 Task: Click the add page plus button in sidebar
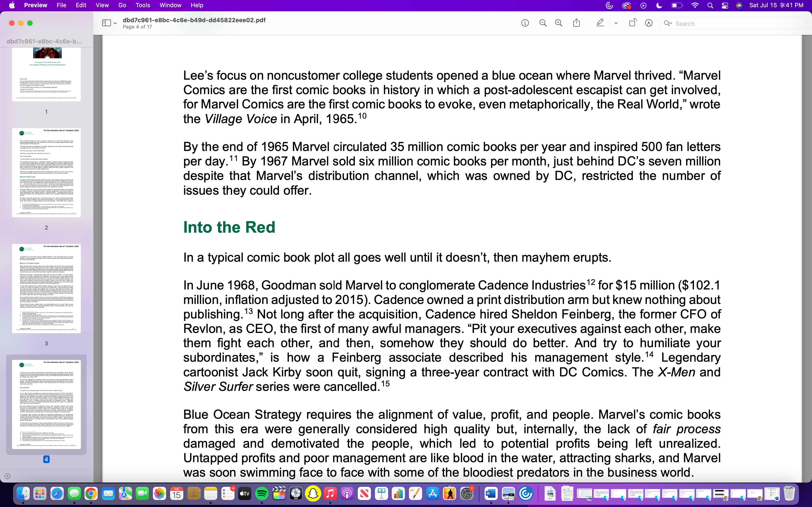pyautogui.click(x=7, y=476)
